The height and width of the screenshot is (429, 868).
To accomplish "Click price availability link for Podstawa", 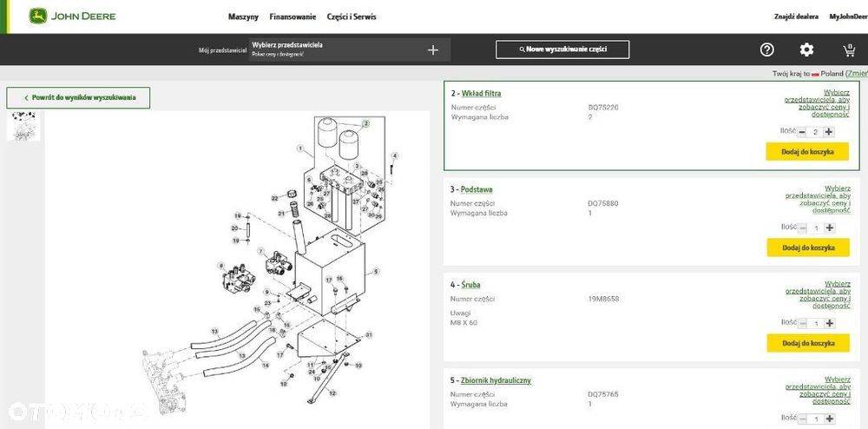I will click(818, 199).
